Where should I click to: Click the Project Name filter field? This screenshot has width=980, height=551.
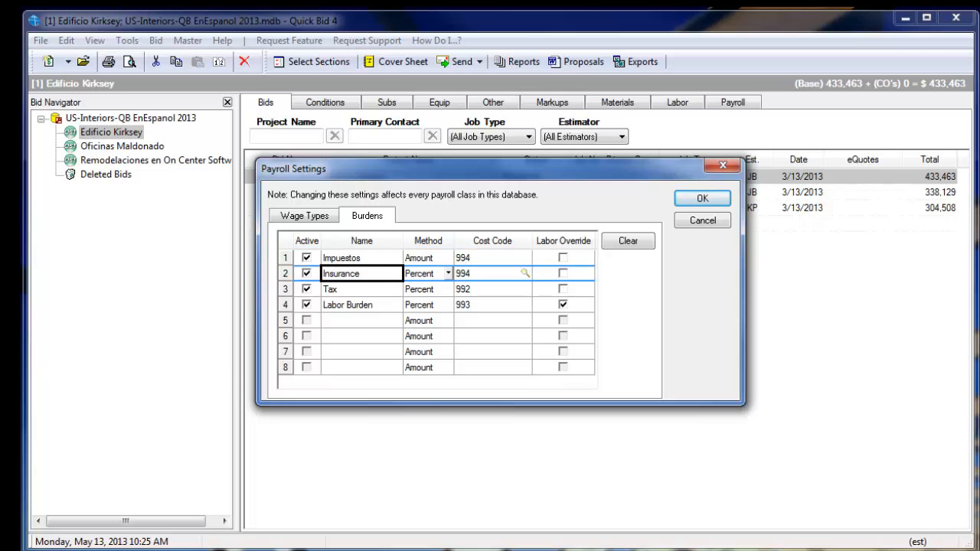(x=287, y=136)
